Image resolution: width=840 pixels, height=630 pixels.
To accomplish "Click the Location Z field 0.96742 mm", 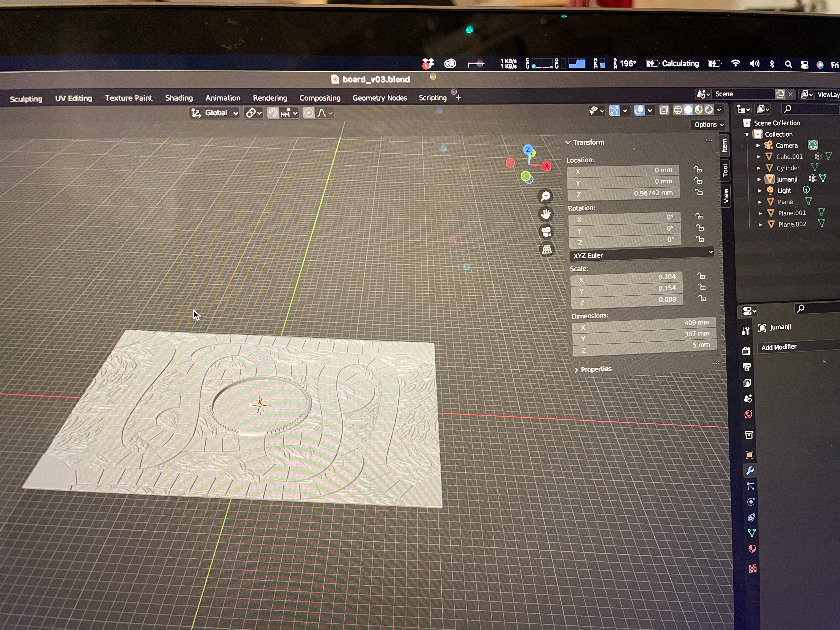I will pos(624,194).
